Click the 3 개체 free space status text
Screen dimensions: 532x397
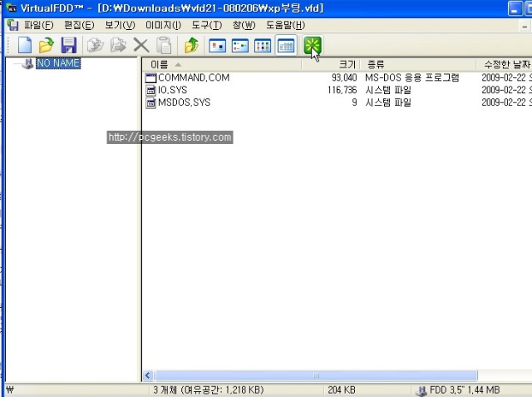click(208, 390)
